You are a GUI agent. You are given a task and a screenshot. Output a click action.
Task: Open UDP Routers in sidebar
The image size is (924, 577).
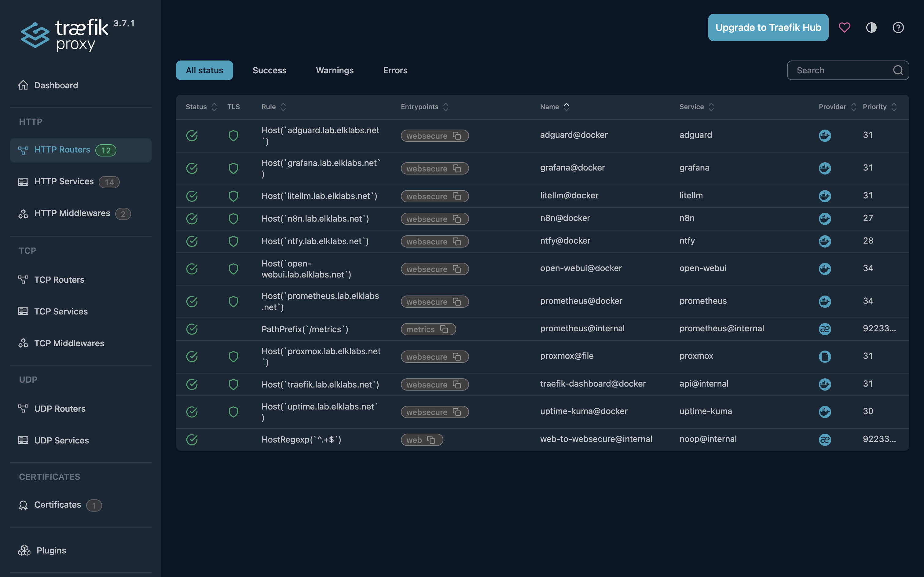click(x=80, y=409)
